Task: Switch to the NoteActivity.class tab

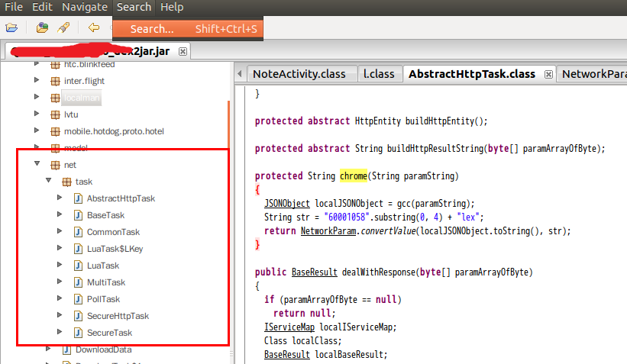Action: click(299, 74)
